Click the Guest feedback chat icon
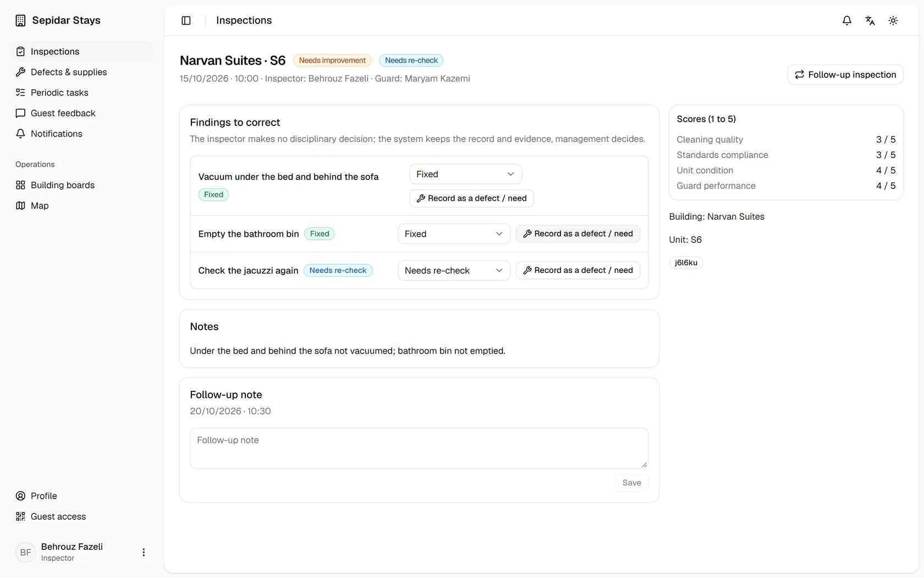This screenshot has height=578, width=924. tap(20, 113)
